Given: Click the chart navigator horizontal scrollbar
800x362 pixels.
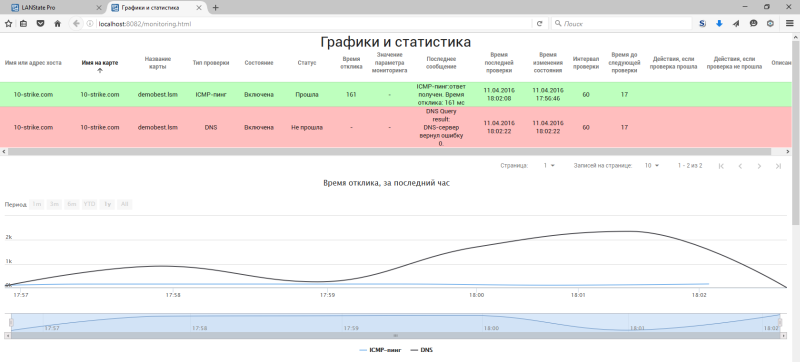Looking at the screenshot, I should [395, 335].
